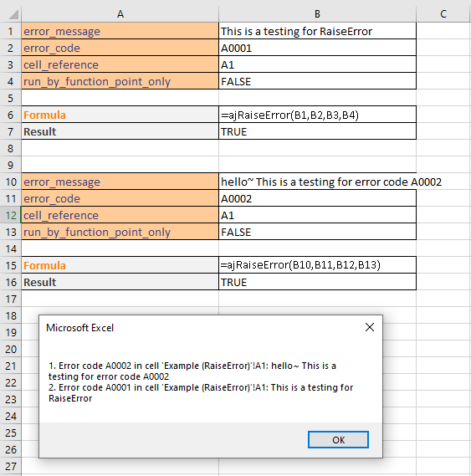471x476 pixels.
Task: Click cell B1 with RaiseError testing text
Action: pos(317,31)
